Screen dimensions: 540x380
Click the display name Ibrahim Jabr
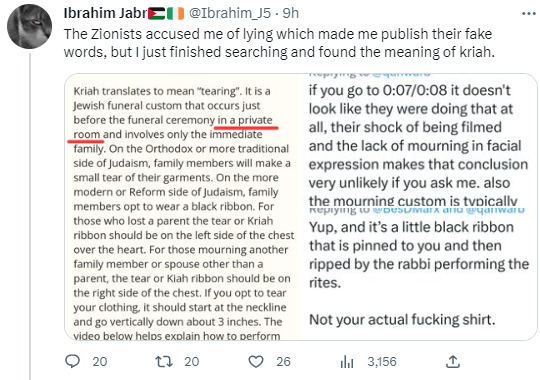point(105,13)
